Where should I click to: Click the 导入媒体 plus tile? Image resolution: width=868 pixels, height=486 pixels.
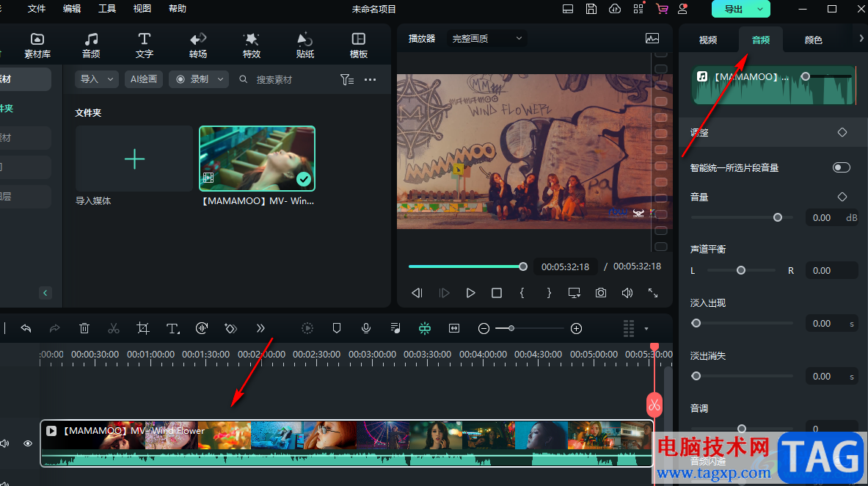(134, 159)
